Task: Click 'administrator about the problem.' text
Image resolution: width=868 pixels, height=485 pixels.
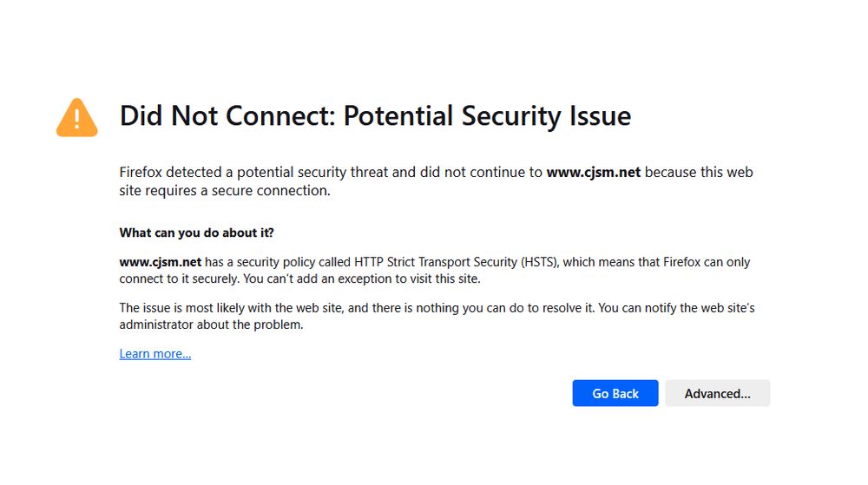Action: pyautogui.click(x=211, y=324)
